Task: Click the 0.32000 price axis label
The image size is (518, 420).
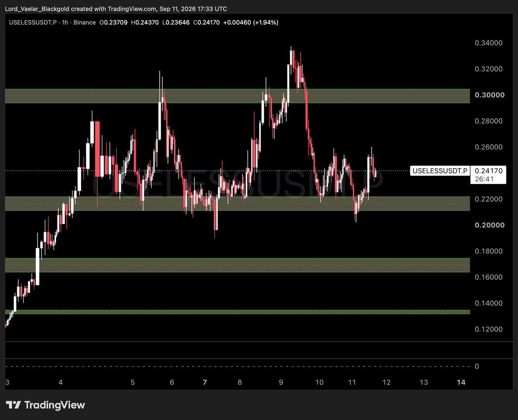Action: click(x=489, y=69)
